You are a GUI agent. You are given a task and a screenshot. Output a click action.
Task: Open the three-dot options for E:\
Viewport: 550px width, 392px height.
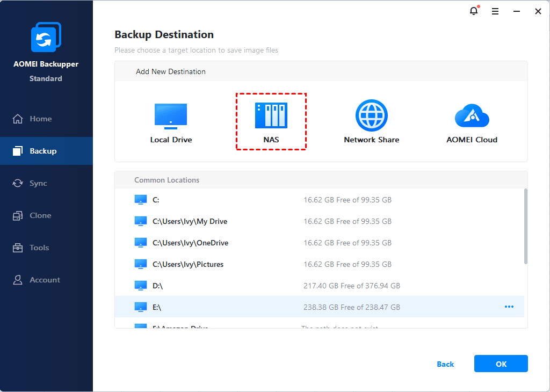pyautogui.click(x=509, y=307)
